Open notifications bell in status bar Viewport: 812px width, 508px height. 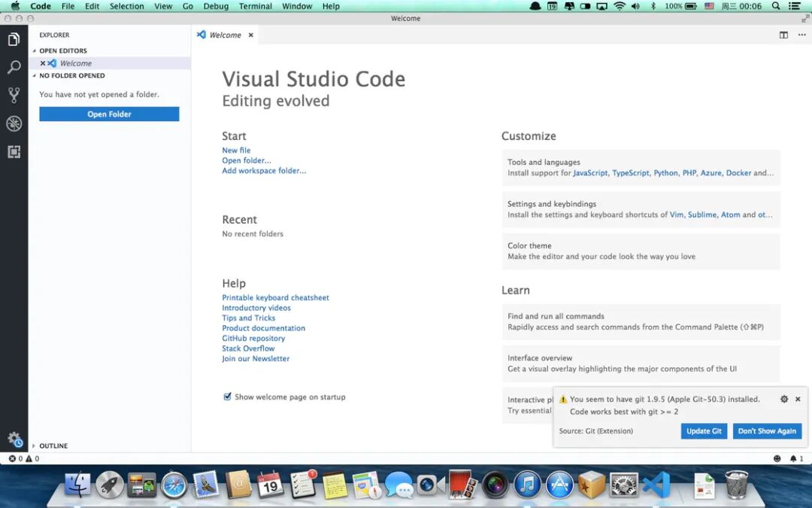(796, 459)
